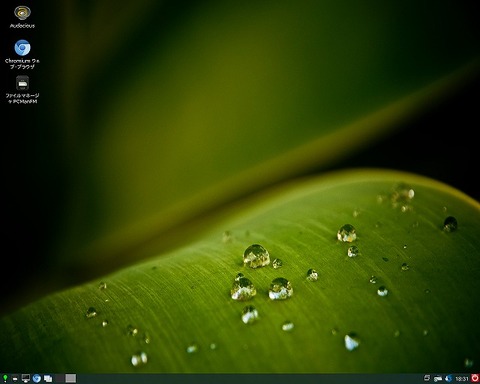Click the show desktop windows icon
480x384 pixels.
tap(48, 379)
